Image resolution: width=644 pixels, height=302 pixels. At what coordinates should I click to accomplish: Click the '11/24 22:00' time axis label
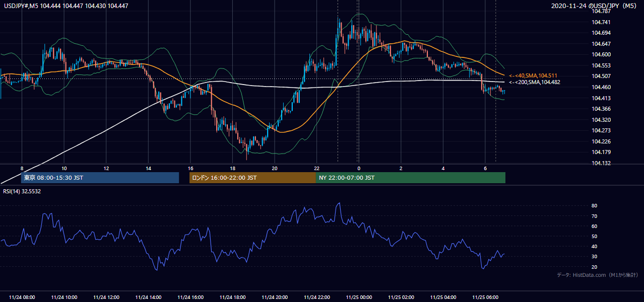tap(316, 297)
